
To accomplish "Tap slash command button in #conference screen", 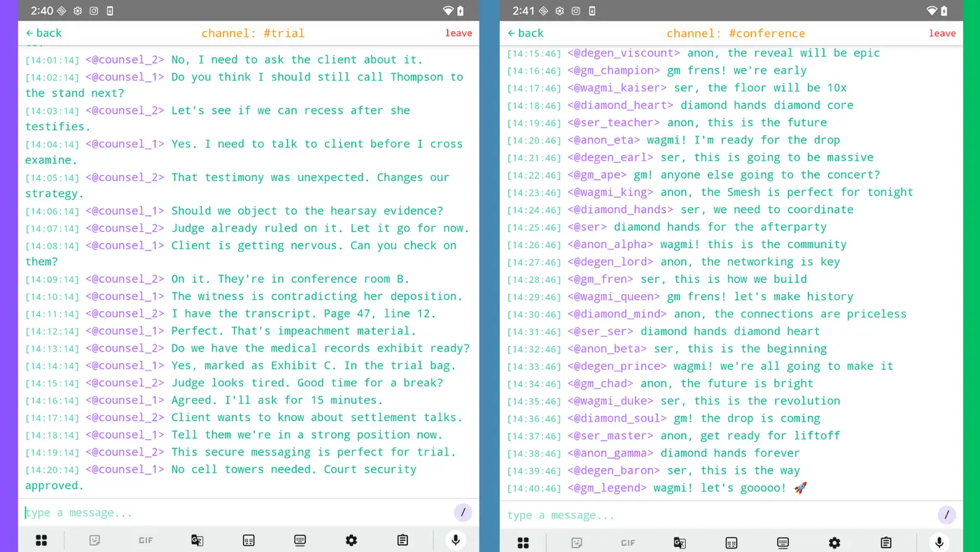I will [x=946, y=516].
